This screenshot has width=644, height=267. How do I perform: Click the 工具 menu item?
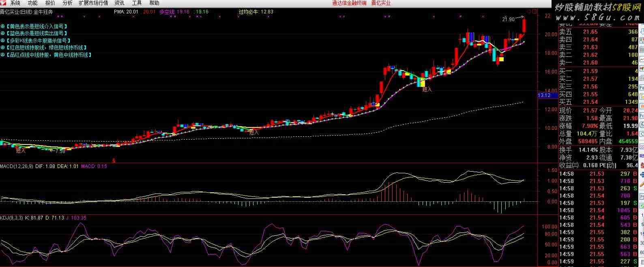coord(137,3)
